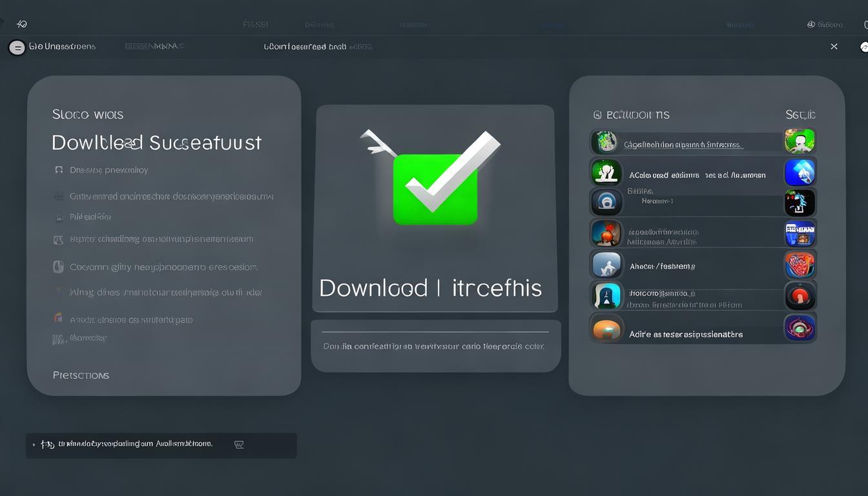Select the black icon with blue dragon
This screenshot has height=496, width=868.
(x=800, y=203)
